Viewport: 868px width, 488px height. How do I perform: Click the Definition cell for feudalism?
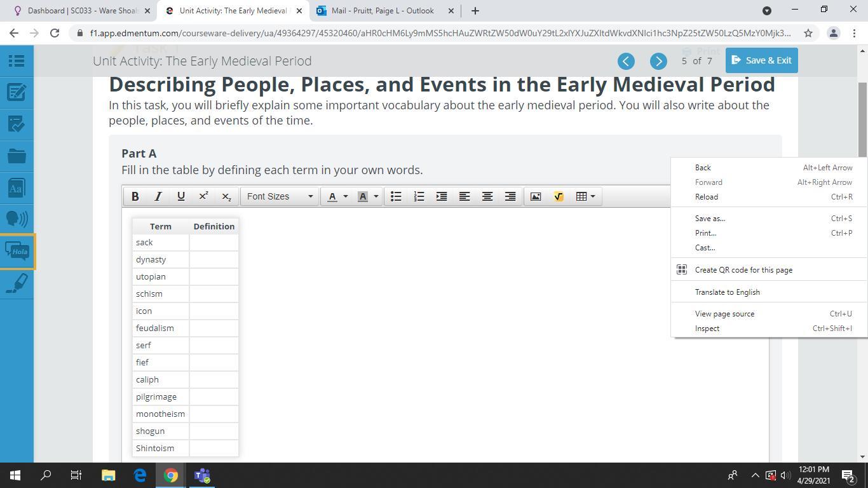point(214,329)
